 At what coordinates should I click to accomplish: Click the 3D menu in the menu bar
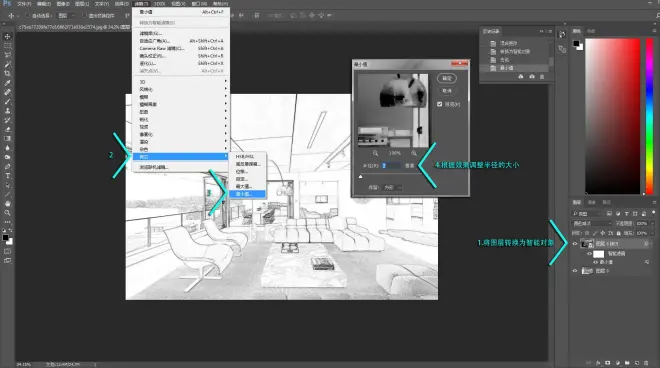pyautogui.click(x=159, y=4)
